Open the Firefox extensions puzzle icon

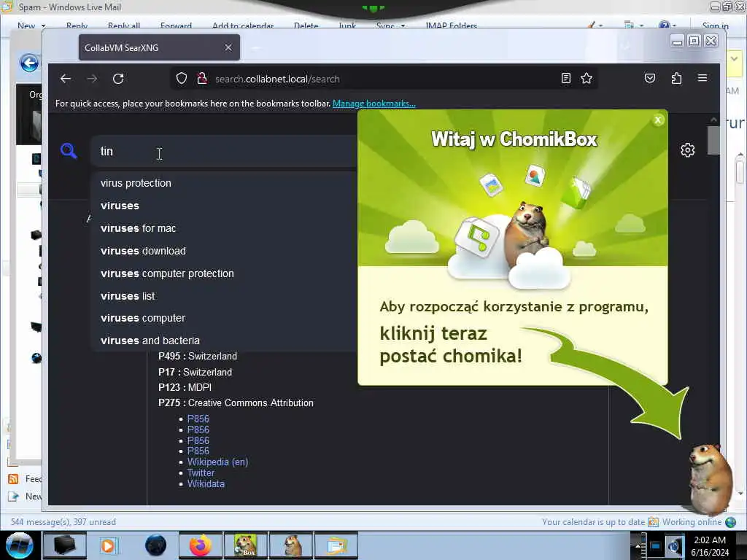(x=676, y=78)
